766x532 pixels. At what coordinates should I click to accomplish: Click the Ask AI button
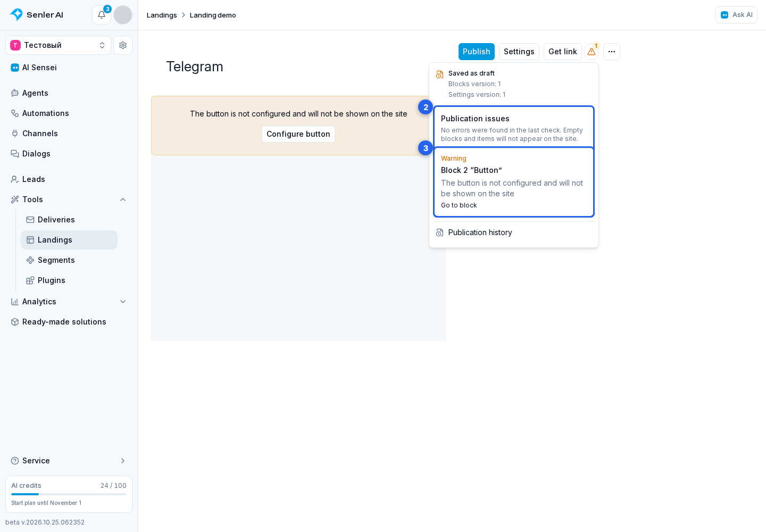736,15
